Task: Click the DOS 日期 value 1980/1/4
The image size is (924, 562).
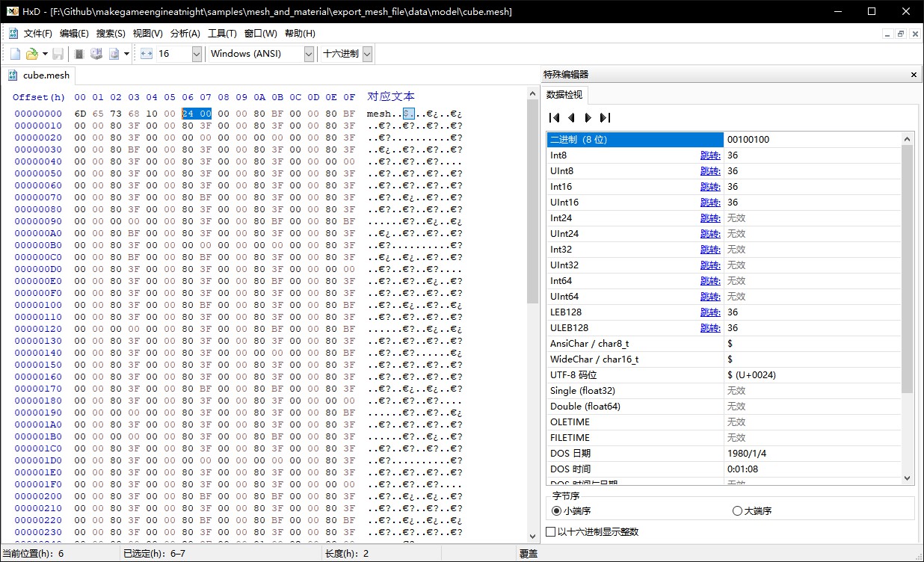Action: (x=746, y=454)
